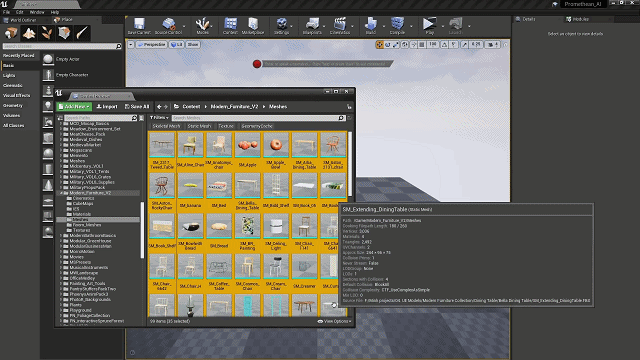Select the SM_Apple mesh thumbnail
Viewport: 640px width, 360px height.
coord(247,150)
